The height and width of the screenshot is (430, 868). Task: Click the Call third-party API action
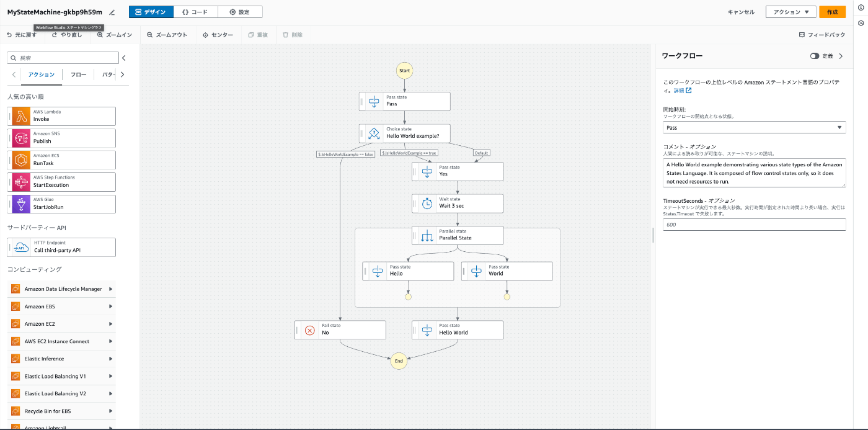point(62,247)
